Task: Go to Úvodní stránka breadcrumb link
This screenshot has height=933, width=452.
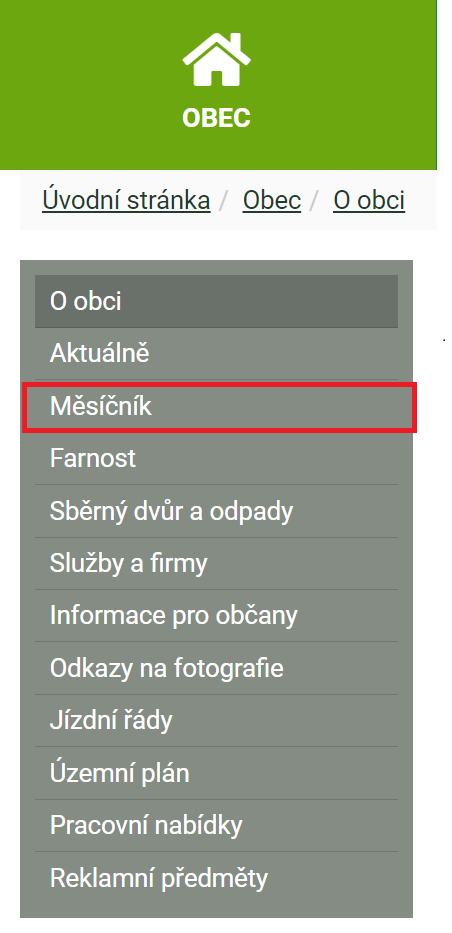Action: tap(126, 201)
